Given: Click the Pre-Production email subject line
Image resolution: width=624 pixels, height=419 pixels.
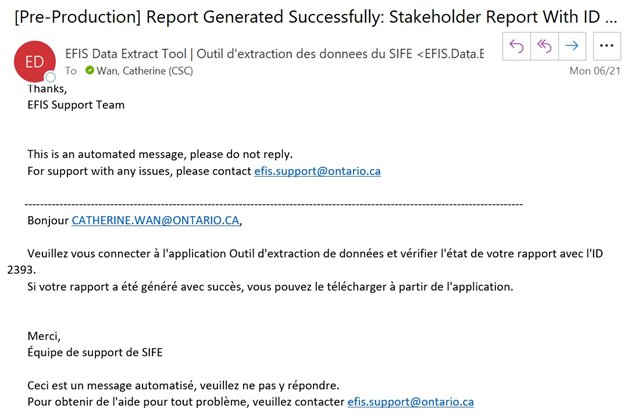Looking at the screenshot, I should [316, 17].
